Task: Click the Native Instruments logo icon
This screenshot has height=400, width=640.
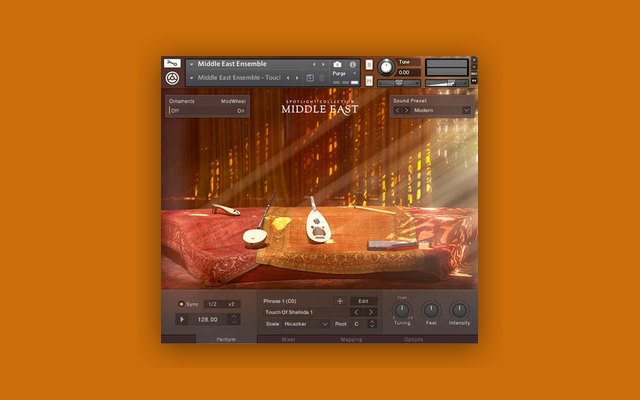Action: (172, 78)
